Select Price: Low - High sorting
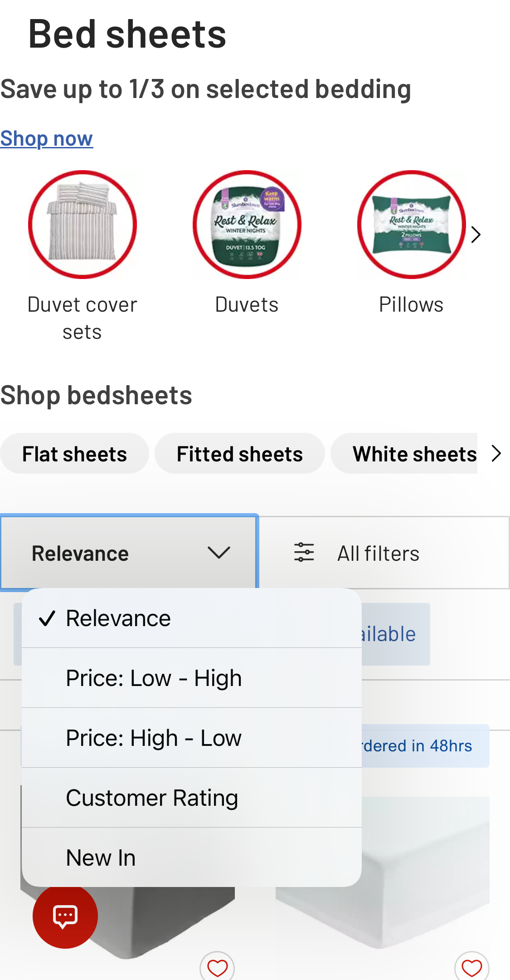This screenshot has height=980, width=510. click(154, 678)
